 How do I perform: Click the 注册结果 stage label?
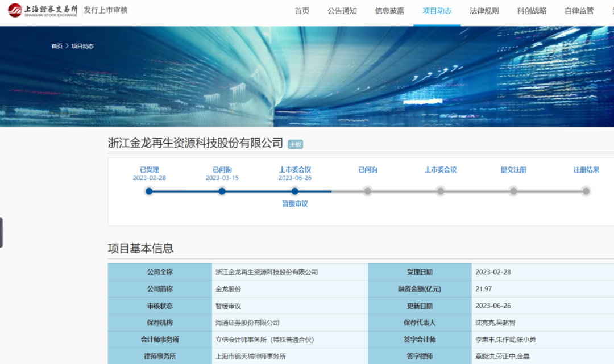point(586,170)
